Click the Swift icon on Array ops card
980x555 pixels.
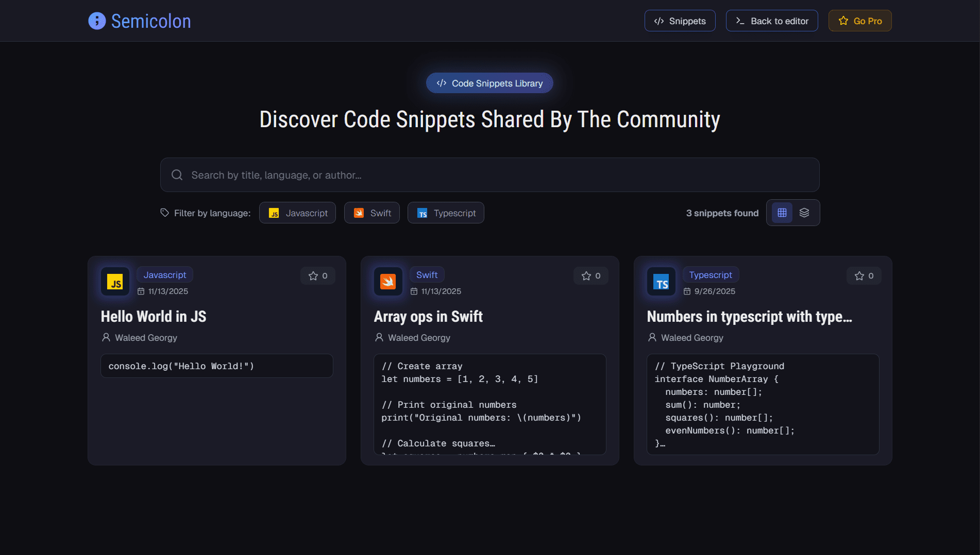tap(388, 281)
